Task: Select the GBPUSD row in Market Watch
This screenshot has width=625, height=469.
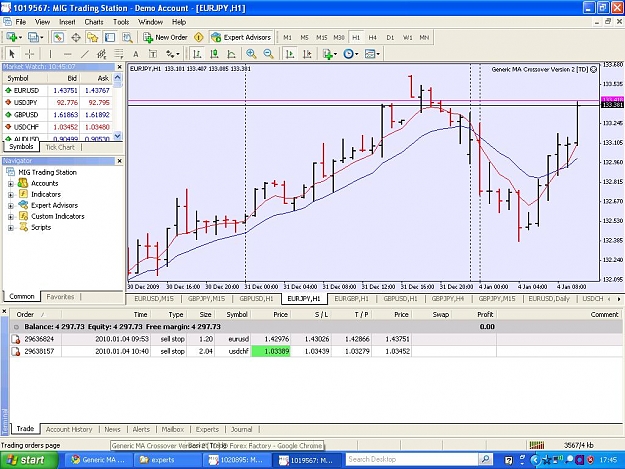Action: [x=58, y=115]
